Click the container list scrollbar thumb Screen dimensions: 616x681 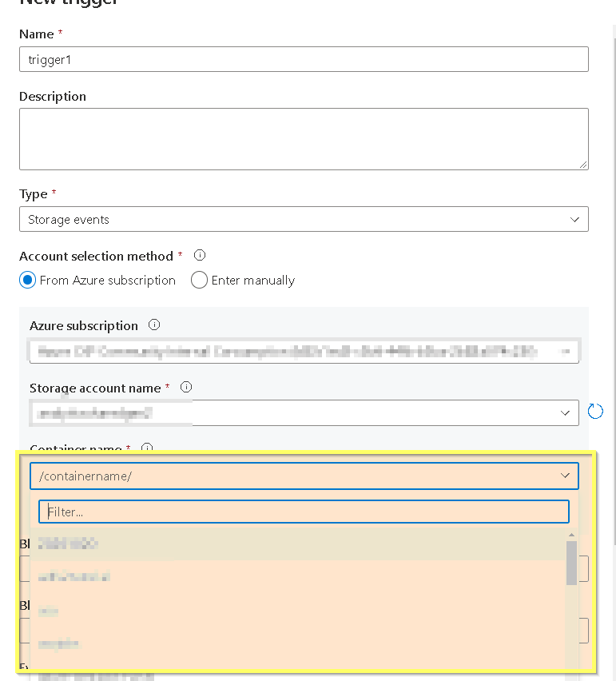(571, 563)
